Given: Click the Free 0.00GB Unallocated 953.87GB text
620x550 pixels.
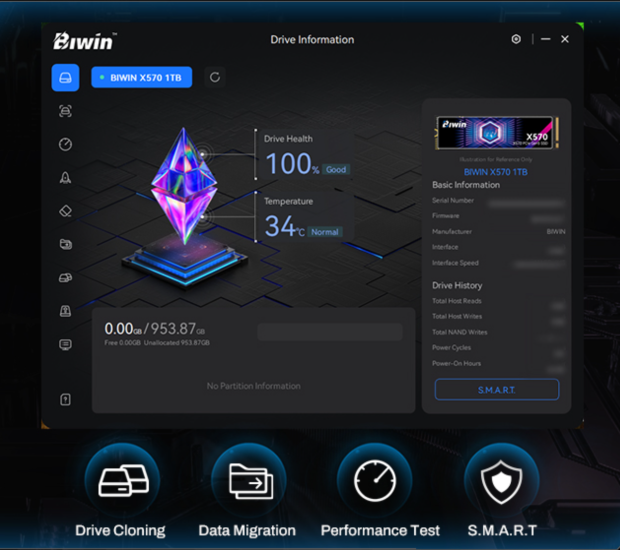Looking at the screenshot, I should (157, 343).
